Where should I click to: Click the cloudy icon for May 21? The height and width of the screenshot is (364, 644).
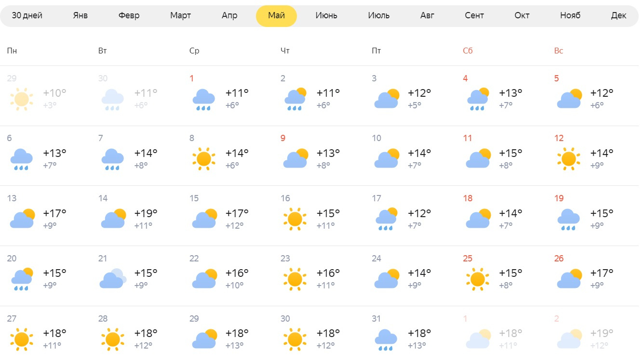click(113, 279)
